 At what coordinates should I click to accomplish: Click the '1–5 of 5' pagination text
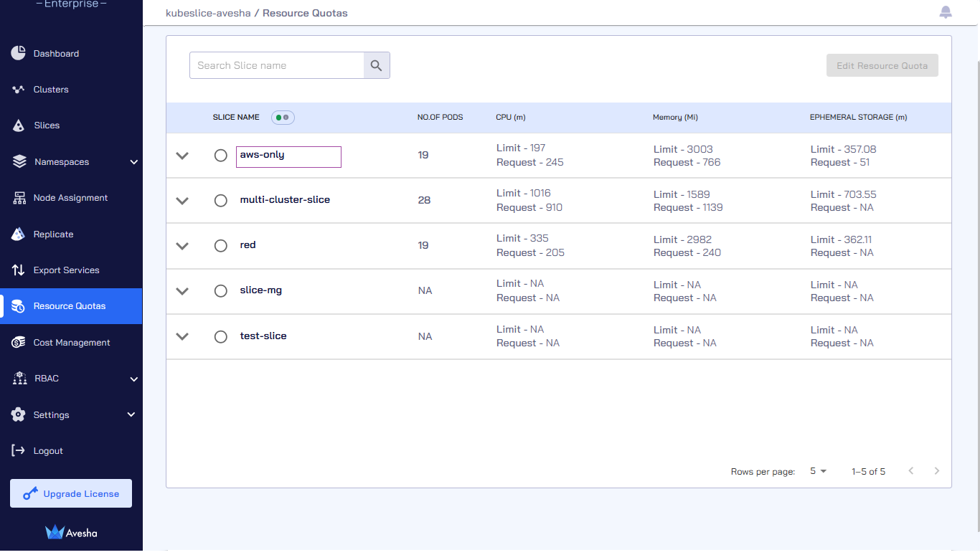tap(868, 471)
